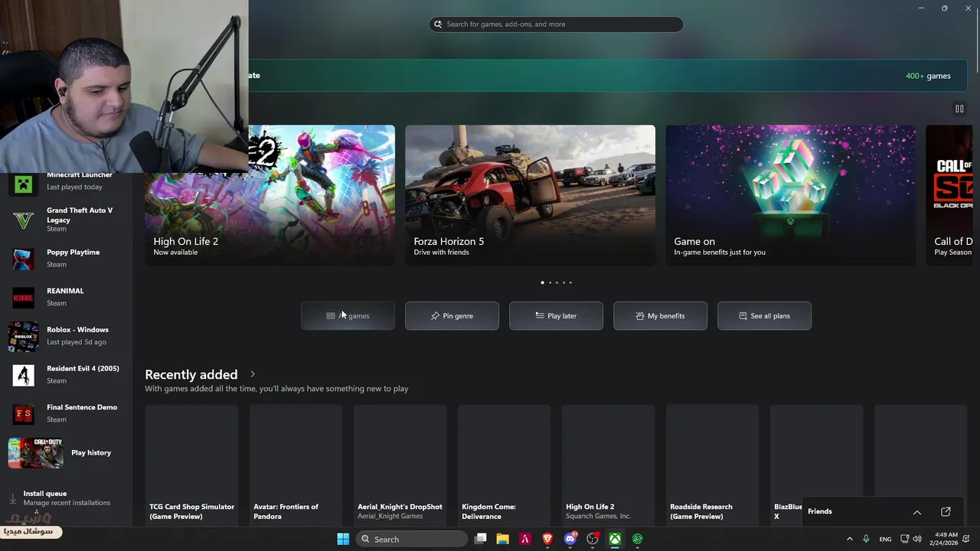
Task: Open Task View on the taskbar
Action: click(480, 539)
